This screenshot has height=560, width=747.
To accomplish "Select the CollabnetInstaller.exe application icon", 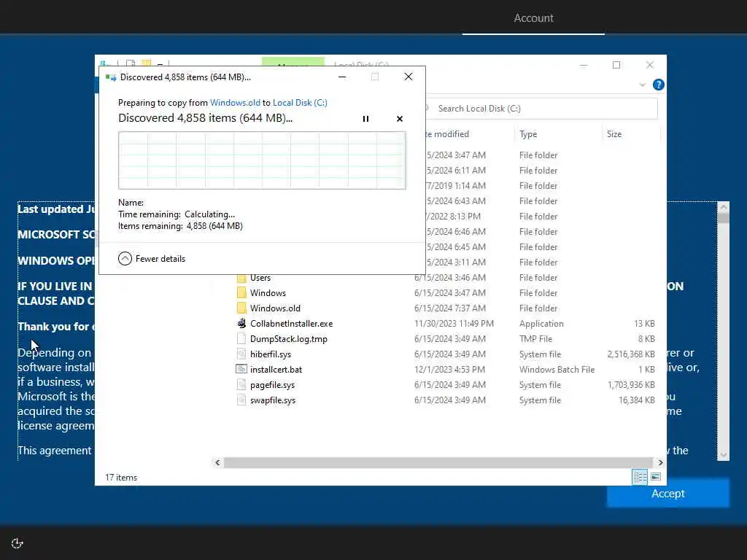I will tap(241, 323).
